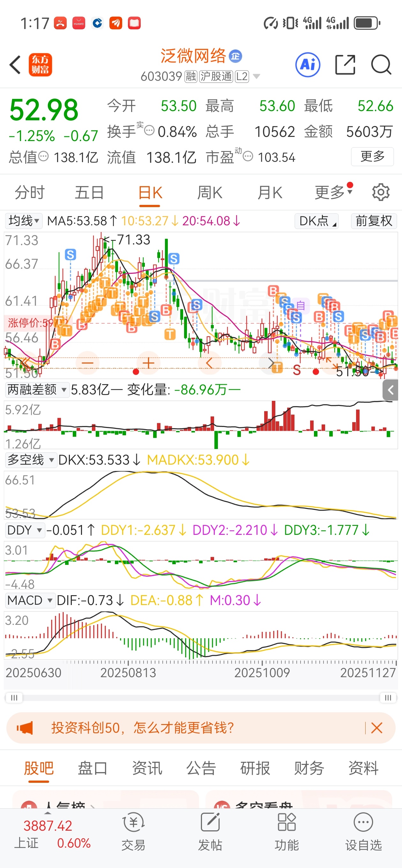This screenshot has height=868, width=402.
Task: Toggle the 前复权 adjustment option
Action: point(374,221)
